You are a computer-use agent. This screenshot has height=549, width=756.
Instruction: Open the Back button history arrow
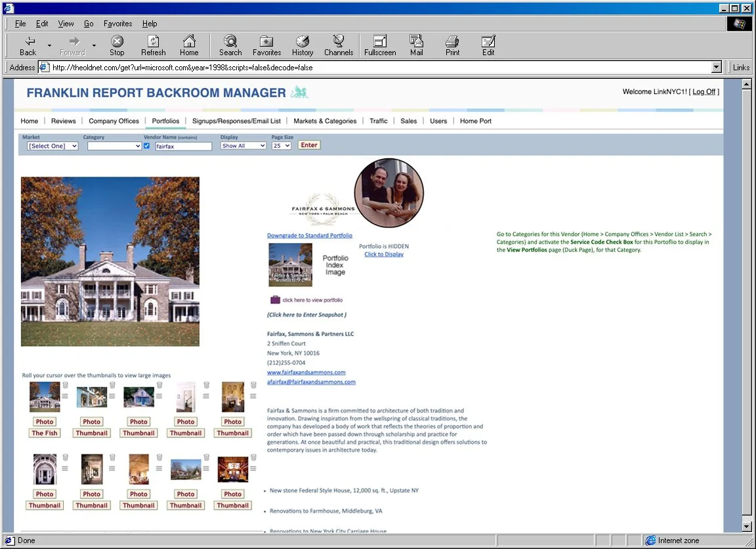(x=49, y=46)
